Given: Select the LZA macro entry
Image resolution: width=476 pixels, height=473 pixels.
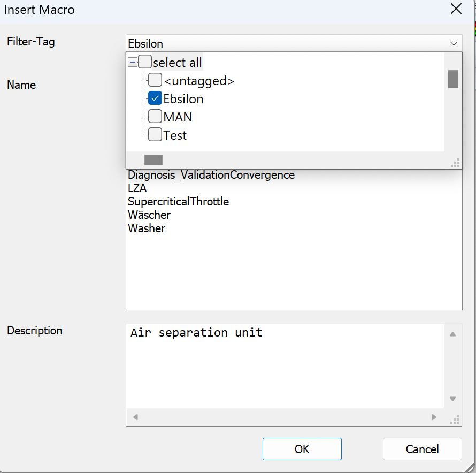Looking at the screenshot, I should [x=137, y=188].
